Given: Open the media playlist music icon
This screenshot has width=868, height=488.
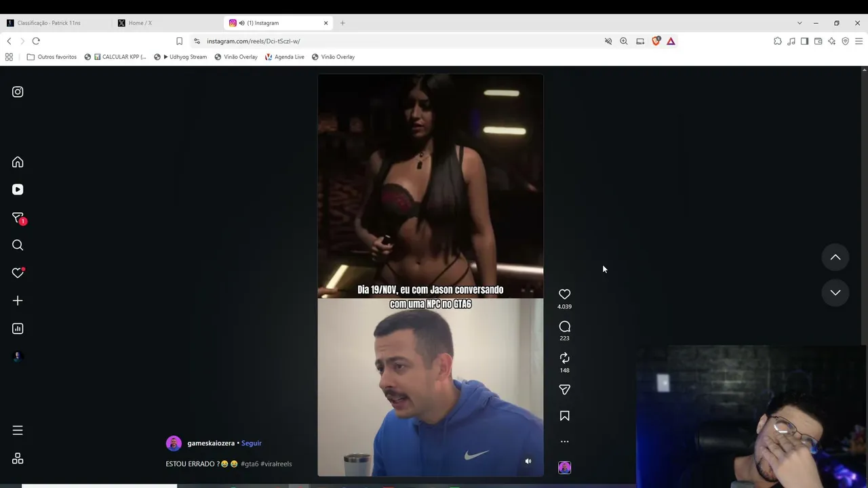Looking at the screenshot, I should pos(791,41).
